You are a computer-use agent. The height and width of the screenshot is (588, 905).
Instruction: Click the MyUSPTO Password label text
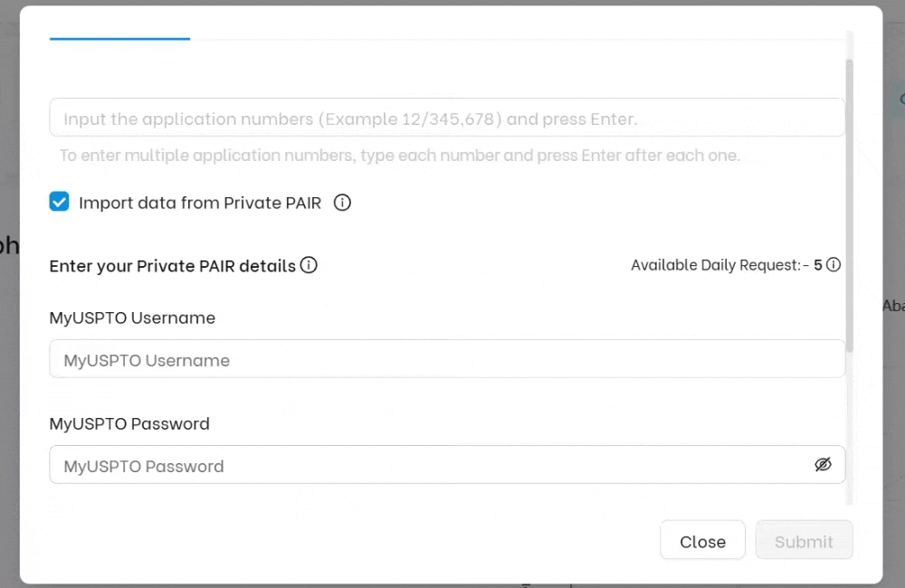coord(129,423)
